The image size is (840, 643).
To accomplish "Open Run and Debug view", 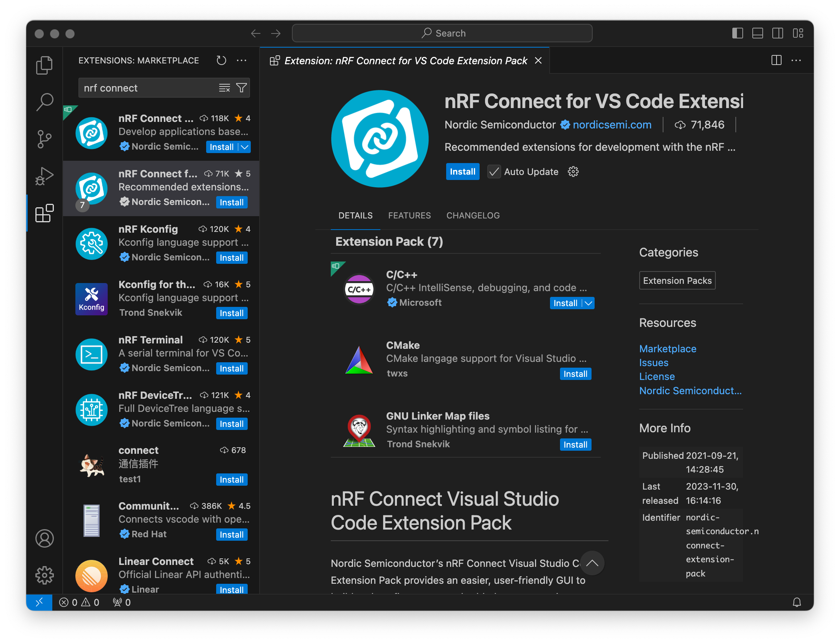I will click(x=44, y=176).
